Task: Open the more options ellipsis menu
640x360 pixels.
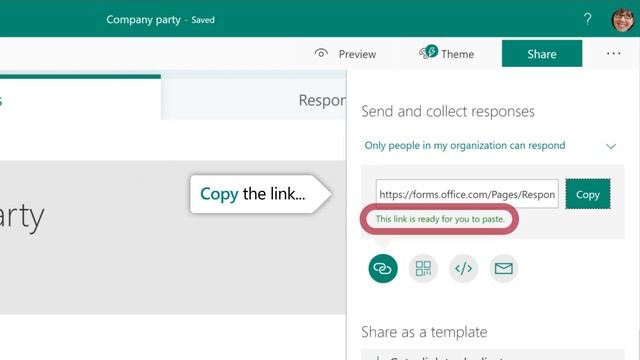Action: 613,53
